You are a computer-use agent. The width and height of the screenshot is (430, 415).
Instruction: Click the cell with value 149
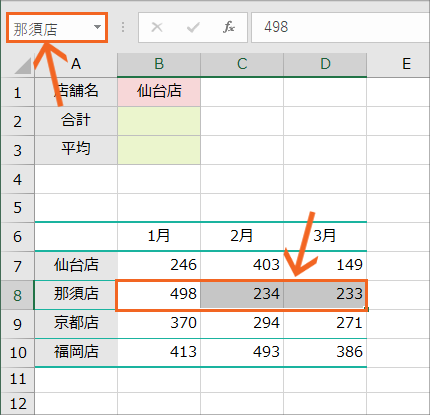tap(325, 266)
